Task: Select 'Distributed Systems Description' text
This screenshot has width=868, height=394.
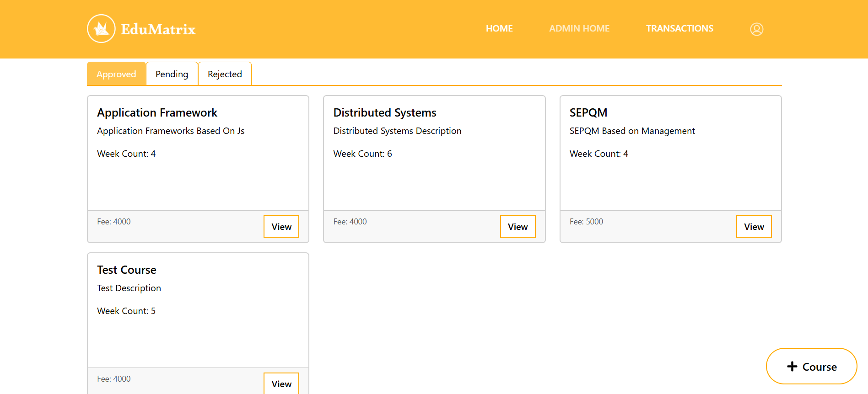Action: 397,131
